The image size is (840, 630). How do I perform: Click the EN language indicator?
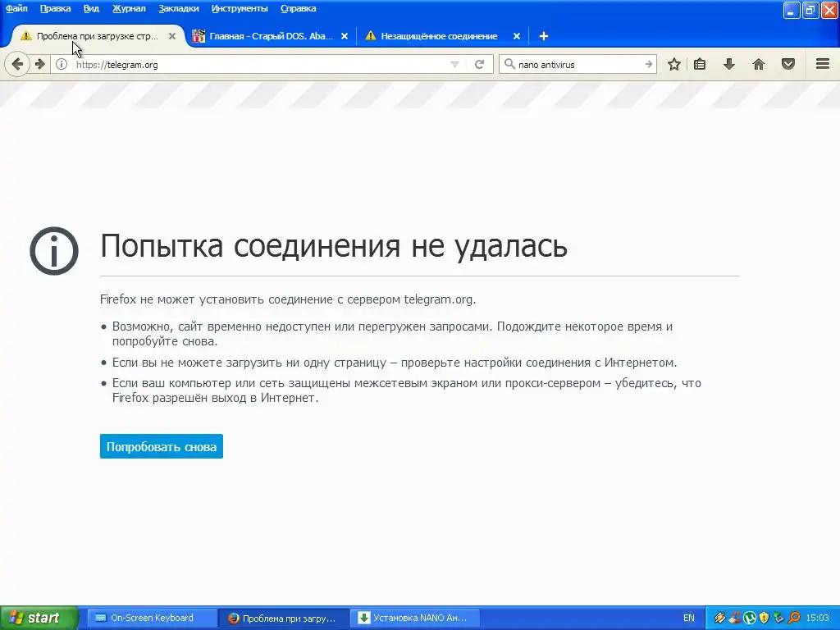(x=689, y=618)
